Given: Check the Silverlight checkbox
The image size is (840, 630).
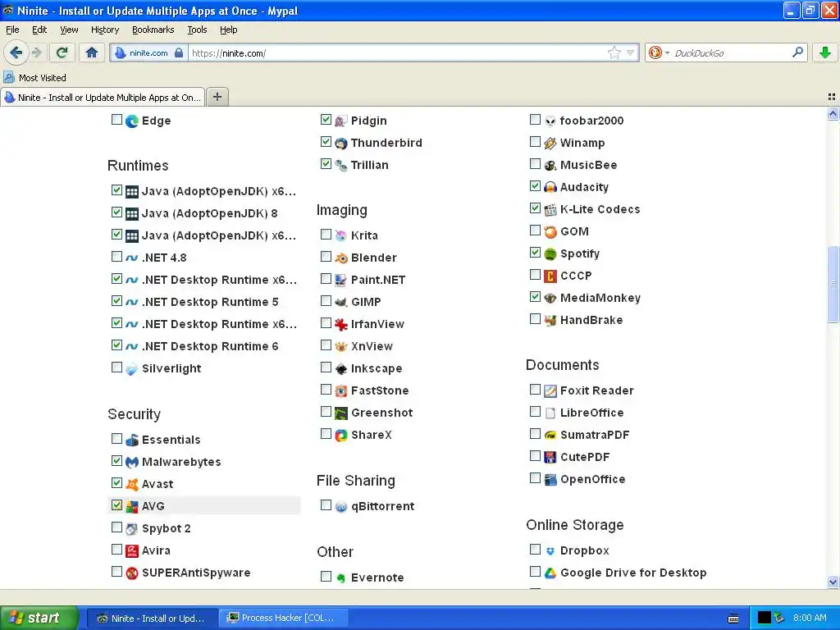Looking at the screenshot, I should [x=116, y=367].
